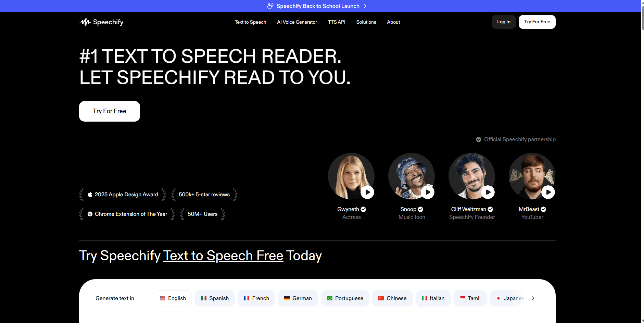Click 'YouTuber' caption under MrBeast
This screenshot has height=323, width=644.
click(532, 217)
